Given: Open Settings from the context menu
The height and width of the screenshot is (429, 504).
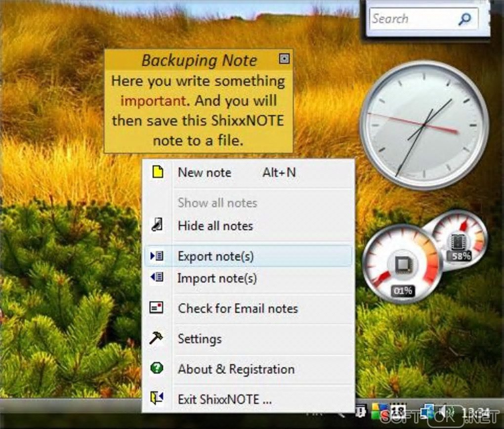Looking at the screenshot, I should pyautogui.click(x=248, y=339).
